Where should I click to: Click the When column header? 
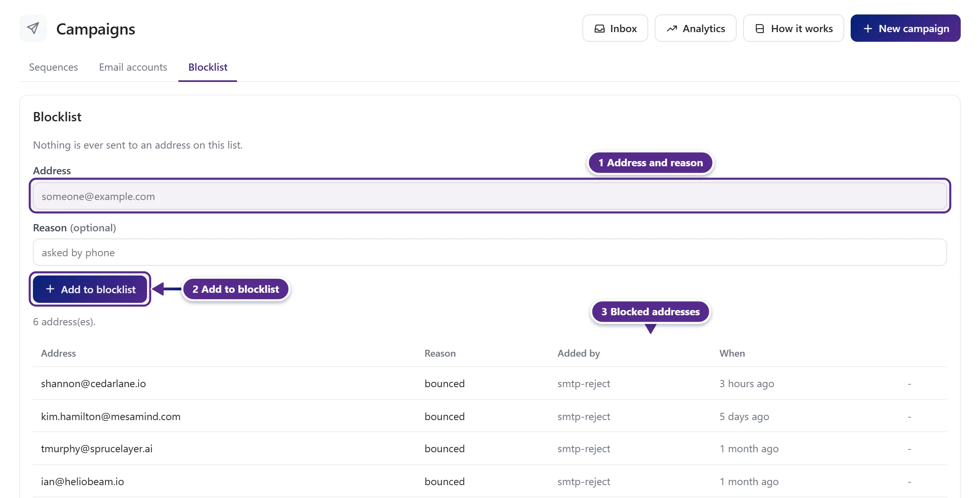point(732,353)
